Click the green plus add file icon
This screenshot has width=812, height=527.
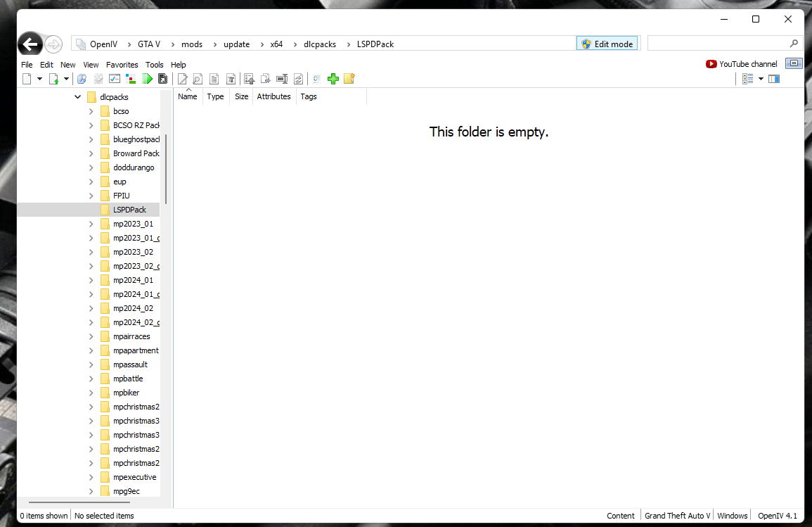333,79
